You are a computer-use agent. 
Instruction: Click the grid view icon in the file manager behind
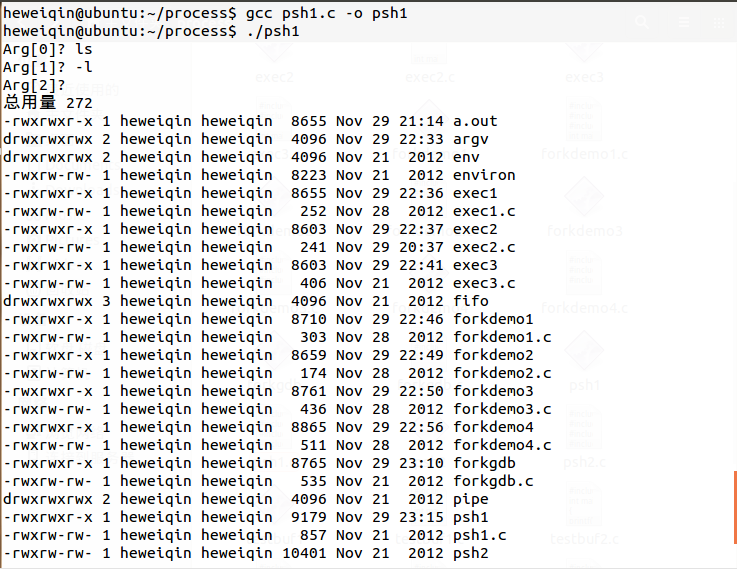[719, 23]
